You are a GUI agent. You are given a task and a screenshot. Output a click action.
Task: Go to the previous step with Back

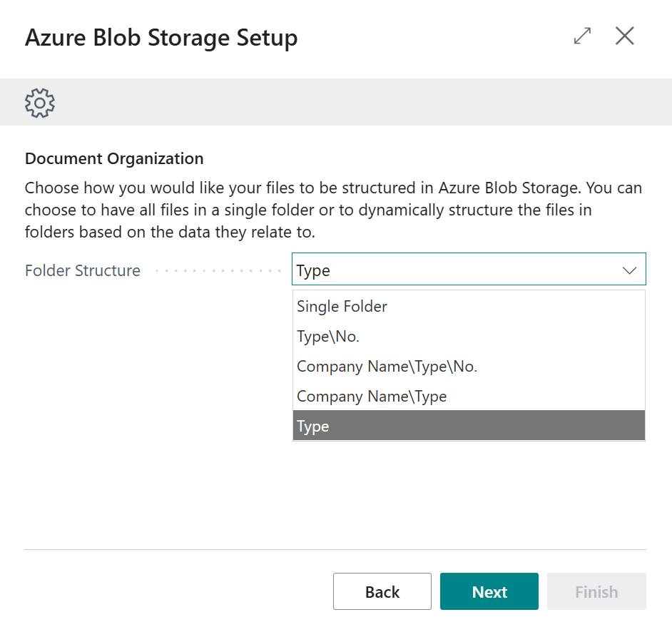pos(382,591)
